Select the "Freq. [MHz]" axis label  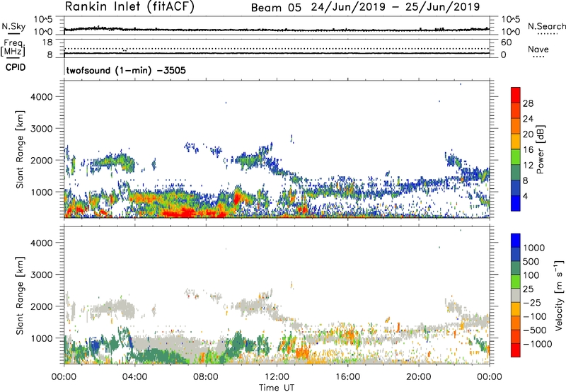point(13,48)
